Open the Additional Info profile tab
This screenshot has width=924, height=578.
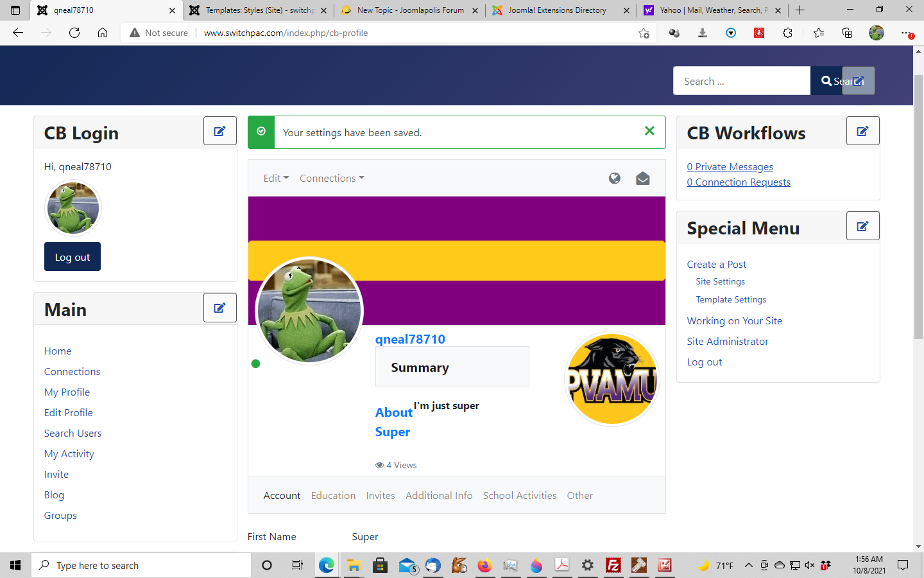pos(439,496)
